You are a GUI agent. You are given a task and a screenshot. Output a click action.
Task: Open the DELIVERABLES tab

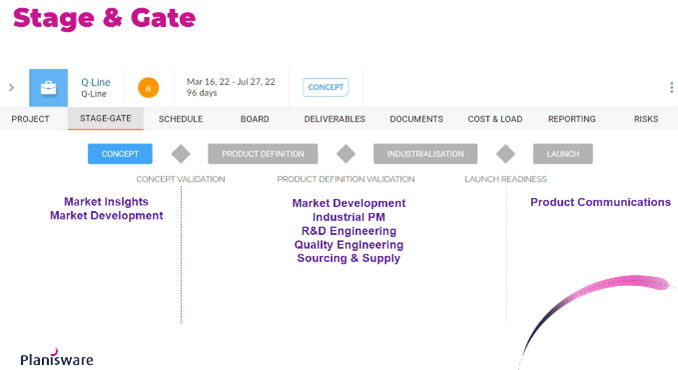tap(335, 119)
